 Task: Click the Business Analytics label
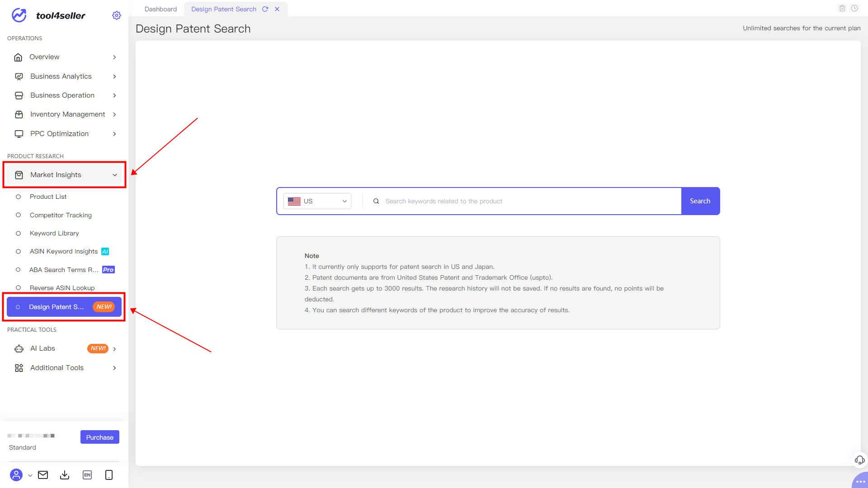pos(61,76)
